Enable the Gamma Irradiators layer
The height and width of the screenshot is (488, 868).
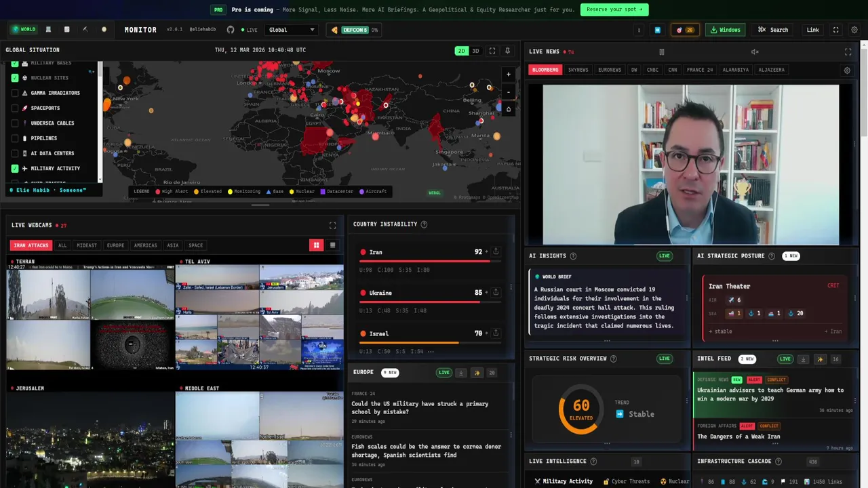pyautogui.click(x=15, y=93)
